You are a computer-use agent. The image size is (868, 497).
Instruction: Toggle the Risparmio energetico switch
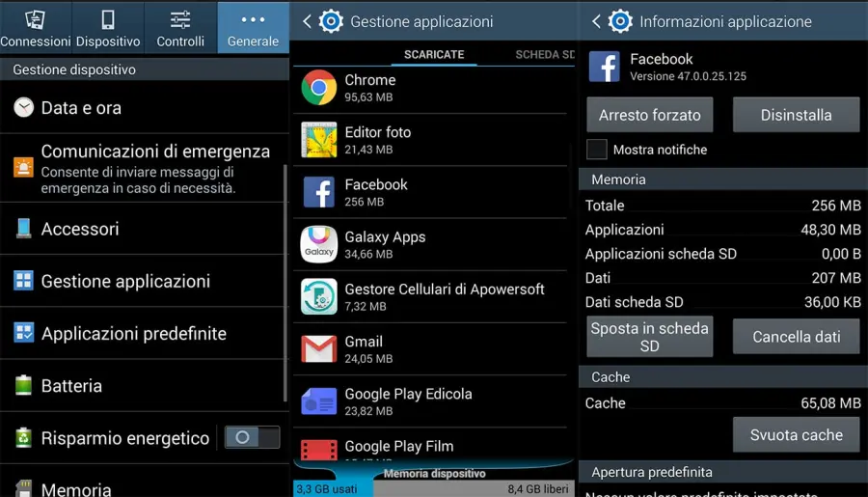tap(252, 438)
